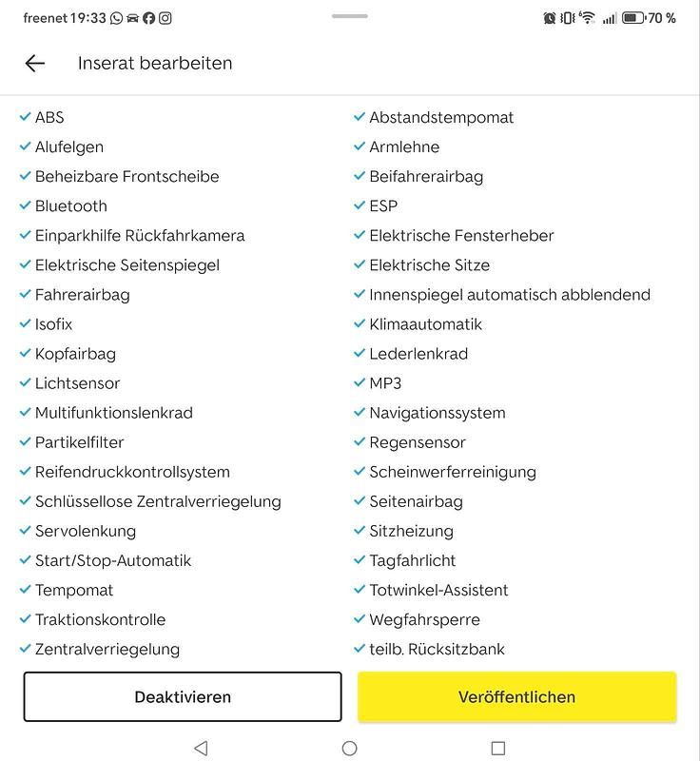Tap the drag handle at top
This screenshot has width=700, height=761.
point(350,16)
